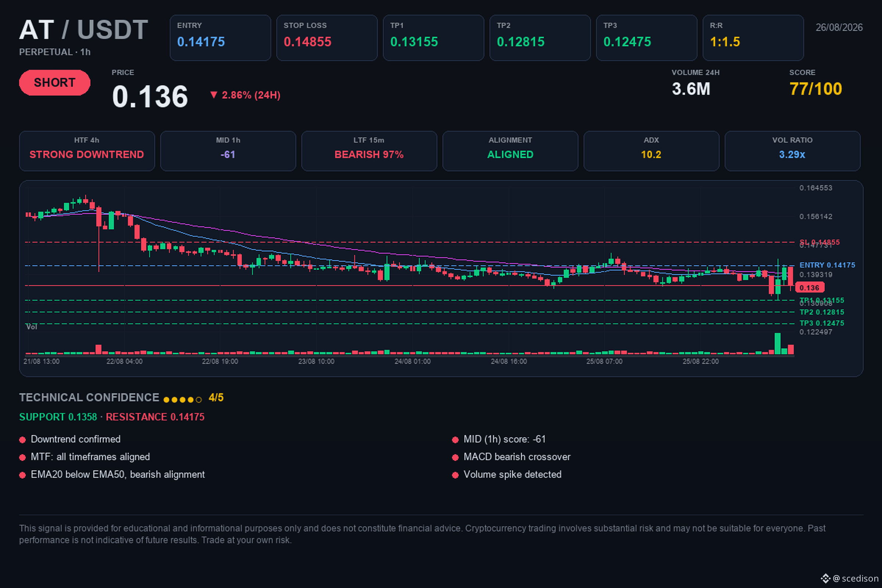The height and width of the screenshot is (588, 882).
Task: Open the MID 1h card showing -61
Action: (228, 151)
